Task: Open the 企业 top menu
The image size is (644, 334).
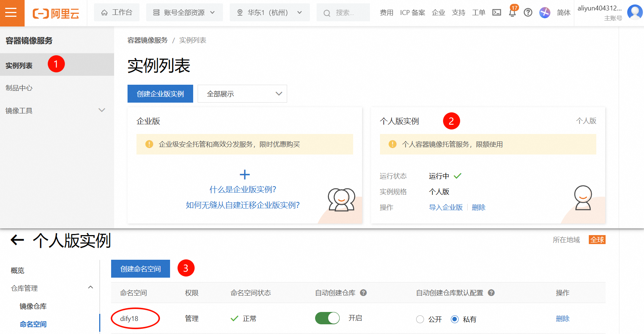Action: (x=439, y=13)
